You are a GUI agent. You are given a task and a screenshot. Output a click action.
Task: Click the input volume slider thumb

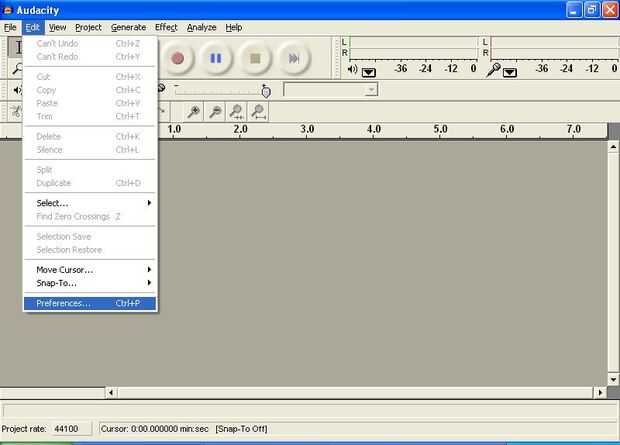point(266,92)
